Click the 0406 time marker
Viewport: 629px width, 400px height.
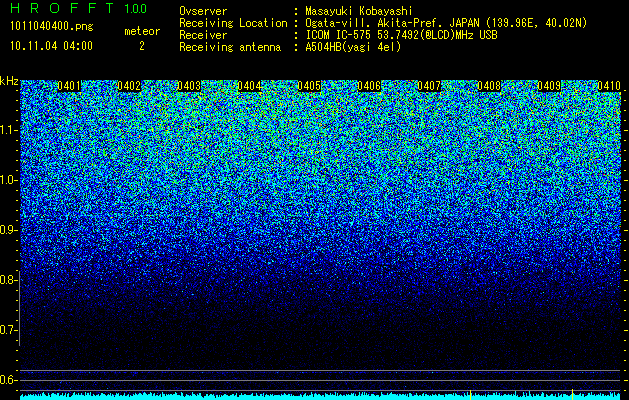click(369, 86)
